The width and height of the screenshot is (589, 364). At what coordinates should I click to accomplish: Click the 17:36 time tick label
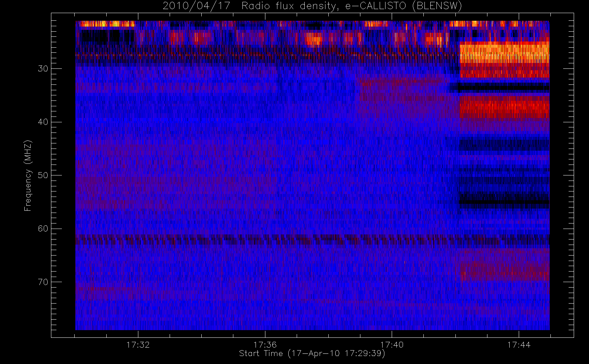(265, 345)
